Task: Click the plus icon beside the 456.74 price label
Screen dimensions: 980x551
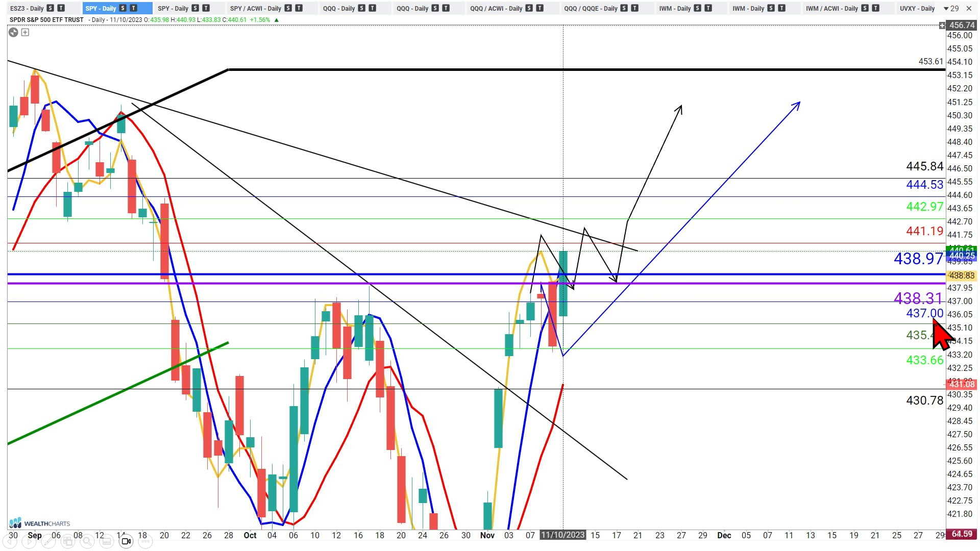Action: (942, 26)
